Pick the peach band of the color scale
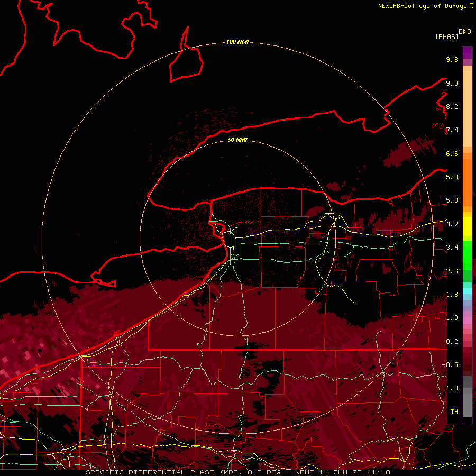Image resolution: width=476 pixels, height=476 pixels. pyautogui.click(x=467, y=108)
